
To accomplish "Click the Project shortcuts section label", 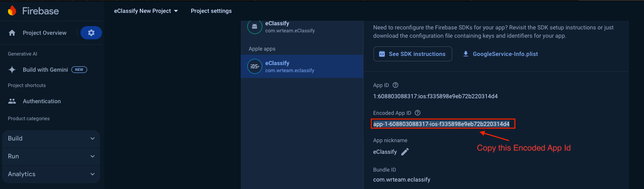I will [x=27, y=85].
